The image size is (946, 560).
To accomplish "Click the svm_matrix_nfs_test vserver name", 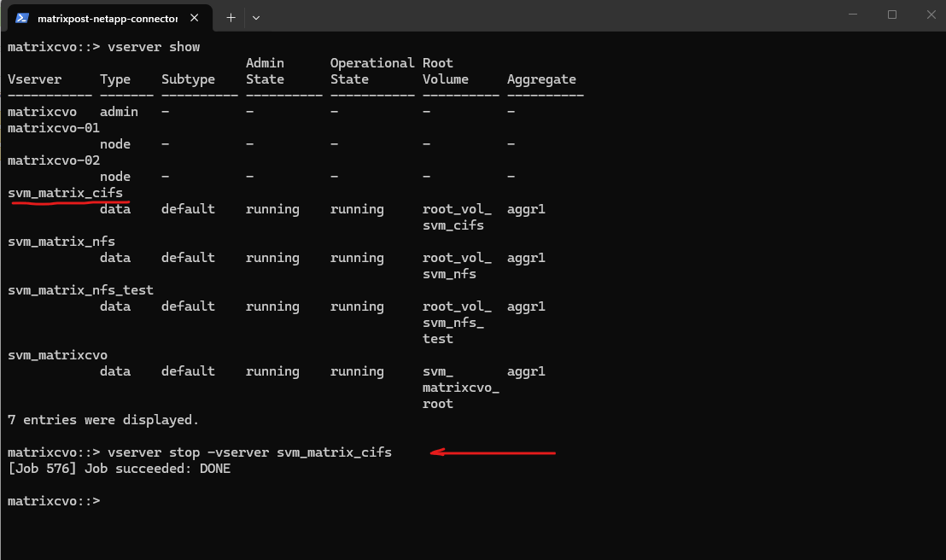I will [x=80, y=290].
